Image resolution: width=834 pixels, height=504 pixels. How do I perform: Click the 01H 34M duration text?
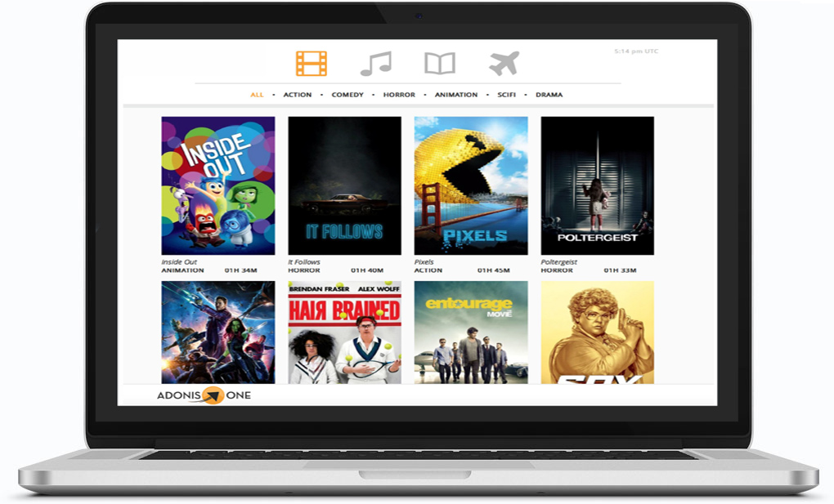pyautogui.click(x=240, y=270)
